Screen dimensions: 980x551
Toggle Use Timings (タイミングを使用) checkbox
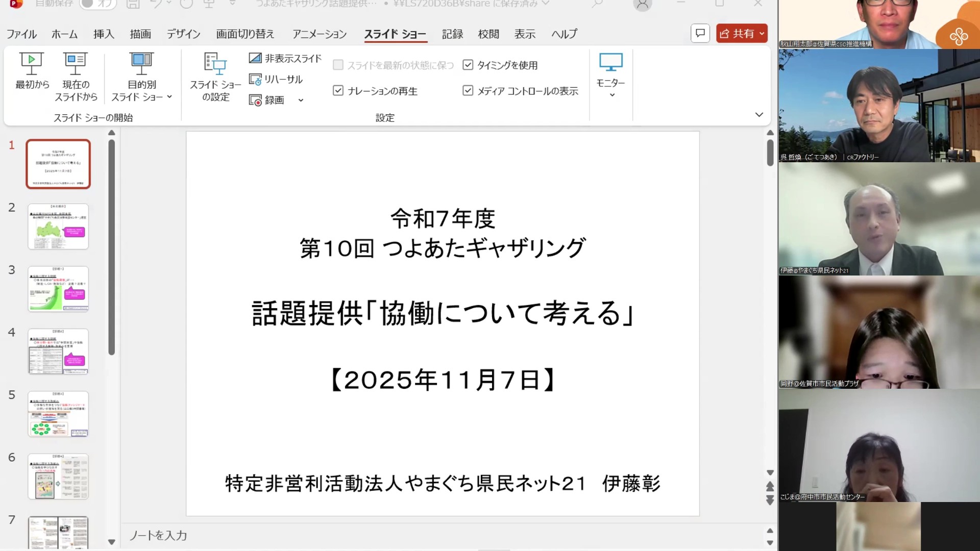pyautogui.click(x=468, y=65)
